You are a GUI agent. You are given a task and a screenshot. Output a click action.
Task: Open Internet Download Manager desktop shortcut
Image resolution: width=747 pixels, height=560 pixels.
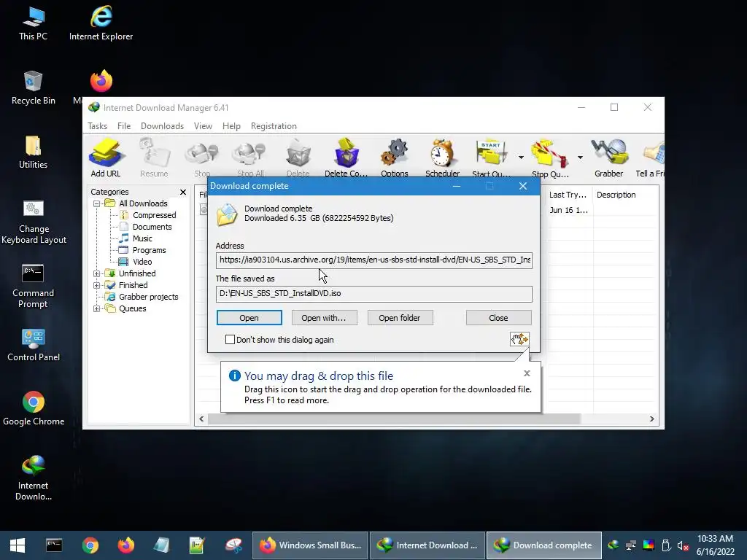(x=33, y=478)
